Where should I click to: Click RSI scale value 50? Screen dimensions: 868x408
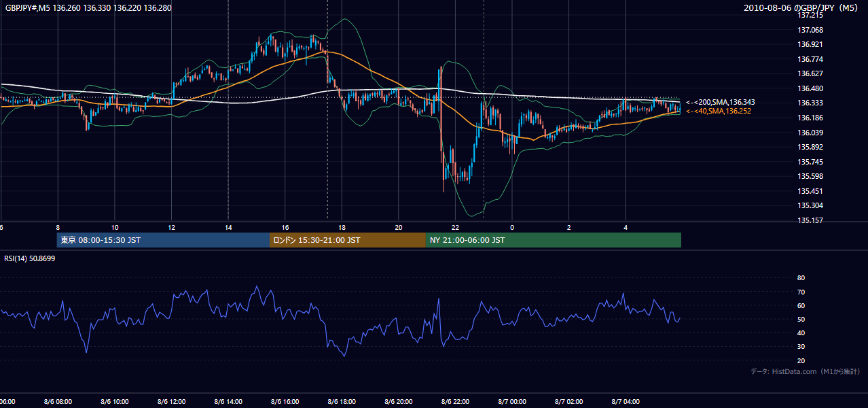(x=801, y=319)
